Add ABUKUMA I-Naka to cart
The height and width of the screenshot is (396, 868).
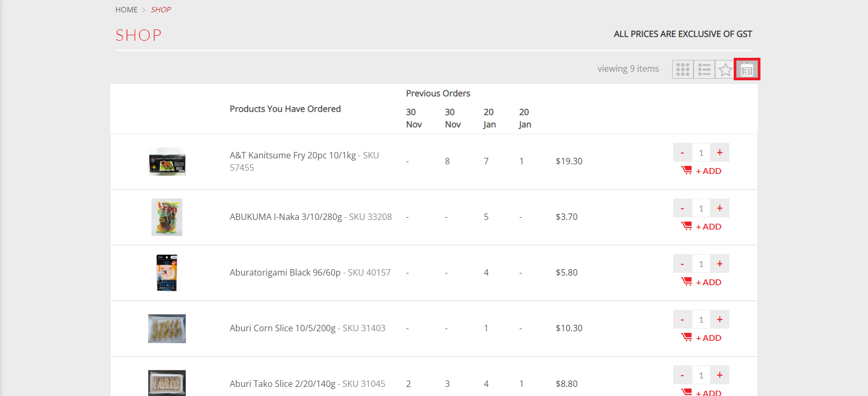click(701, 226)
